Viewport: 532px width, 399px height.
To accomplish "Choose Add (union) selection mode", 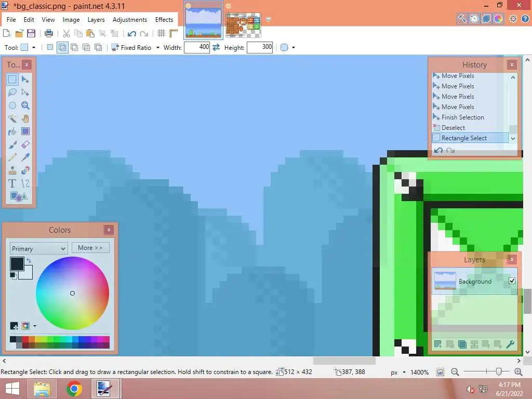I will pyautogui.click(x=62, y=47).
